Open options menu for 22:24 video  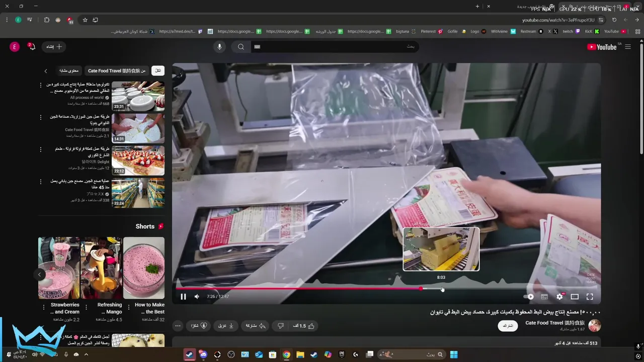41,182
